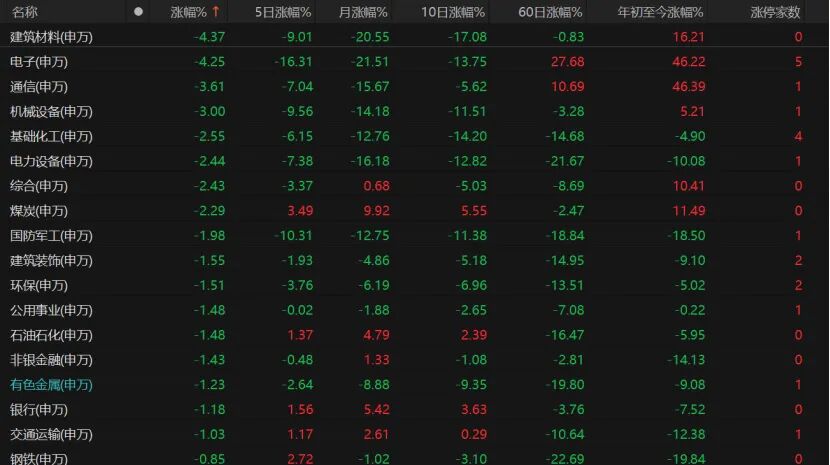Viewport: 830px width, 465px height.
Task: Click 10日涨幅 value 0.29 for 交通运输
Action: [x=474, y=434]
